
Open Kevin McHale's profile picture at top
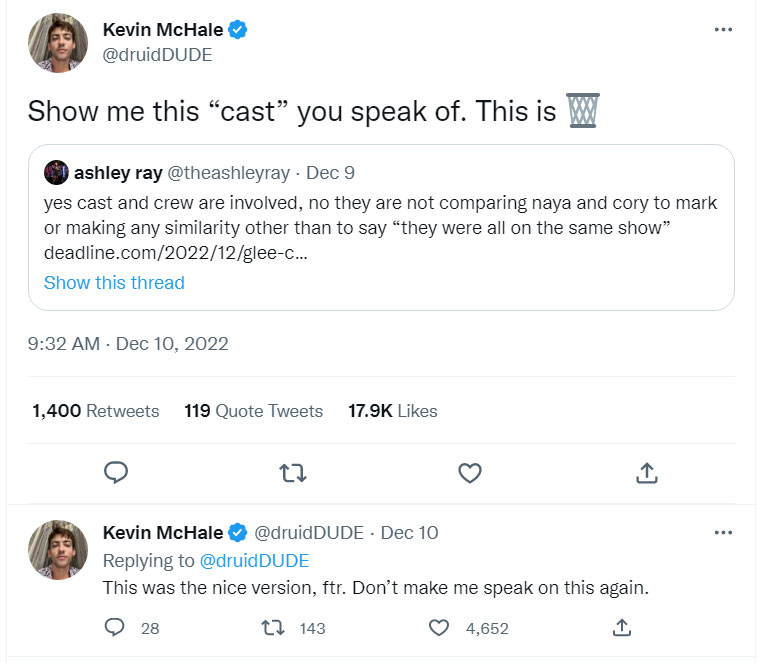[58, 43]
